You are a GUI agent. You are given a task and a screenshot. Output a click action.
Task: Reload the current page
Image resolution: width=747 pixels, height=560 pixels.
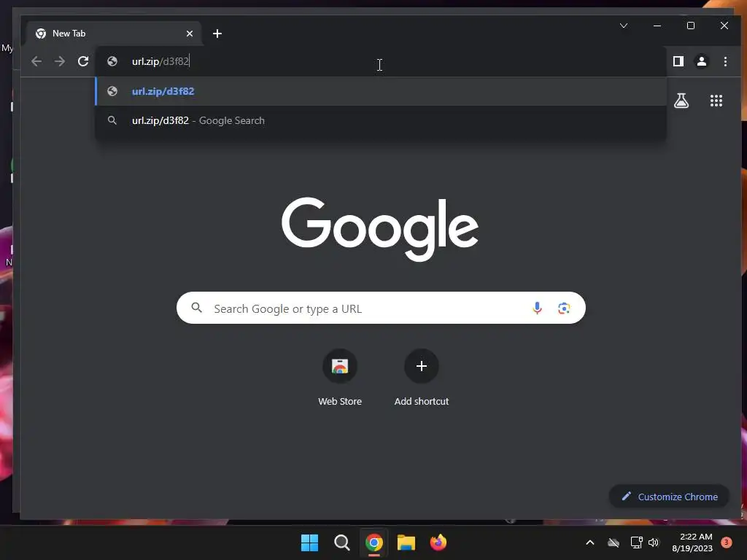83,61
